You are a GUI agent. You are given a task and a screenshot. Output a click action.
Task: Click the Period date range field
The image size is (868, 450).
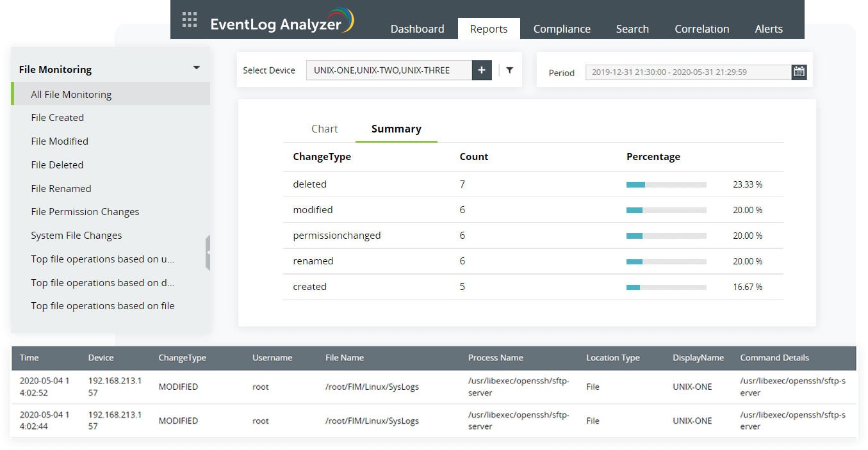point(688,72)
